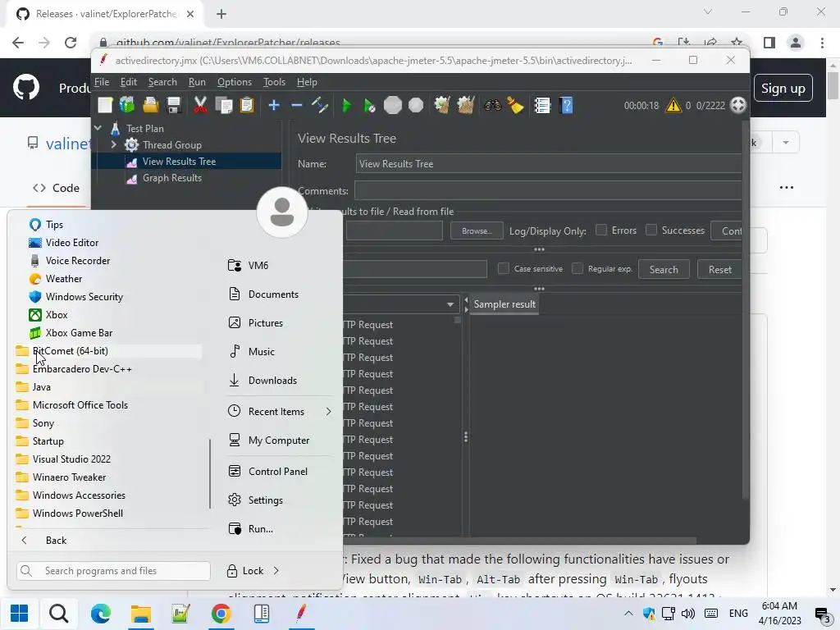The width and height of the screenshot is (840, 630).
Task: Enable Case sensitive search checkbox
Action: (504, 268)
